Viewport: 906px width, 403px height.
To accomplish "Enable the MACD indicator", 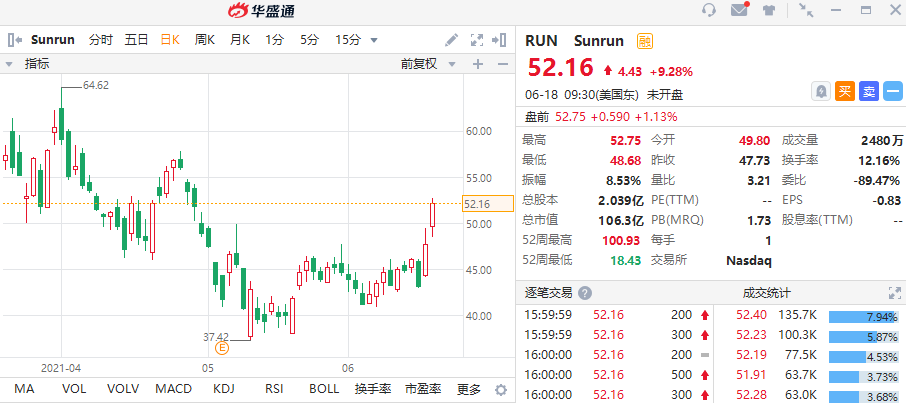I will click(173, 389).
